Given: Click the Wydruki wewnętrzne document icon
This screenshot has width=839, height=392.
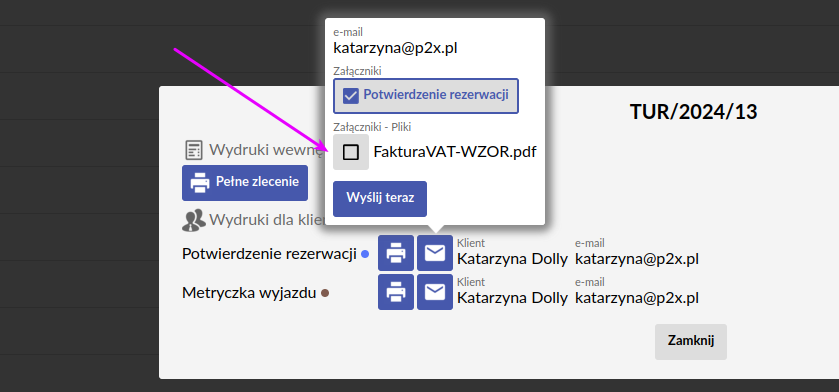Looking at the screenshot, I should (x=193, y=150).
